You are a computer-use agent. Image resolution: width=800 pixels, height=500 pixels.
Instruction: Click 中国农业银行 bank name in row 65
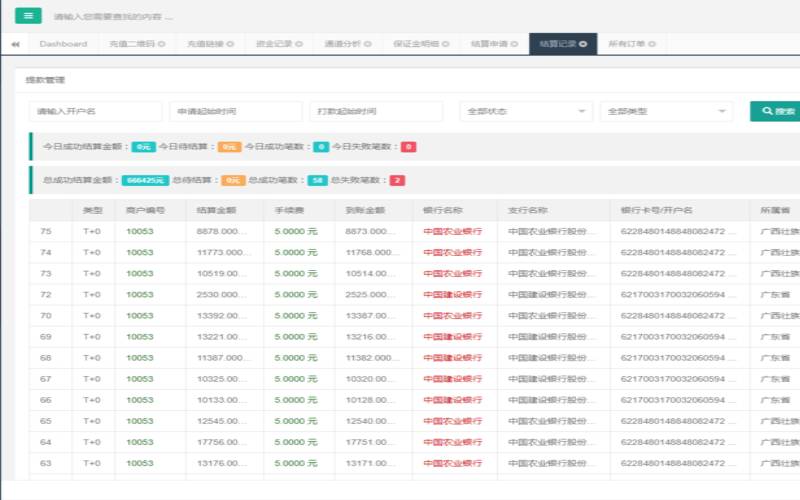pyautogui.click(x=453, y=421)
